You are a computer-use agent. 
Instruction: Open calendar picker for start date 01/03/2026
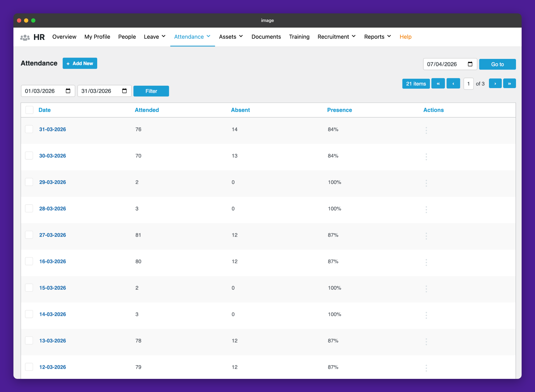click(x=68, y=91)
